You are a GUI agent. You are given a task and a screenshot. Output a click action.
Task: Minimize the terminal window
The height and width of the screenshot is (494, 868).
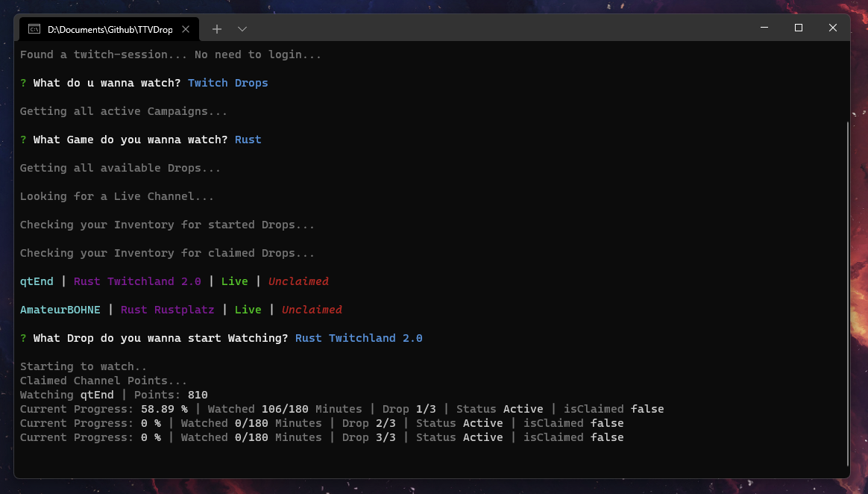(x=764, y=28)
